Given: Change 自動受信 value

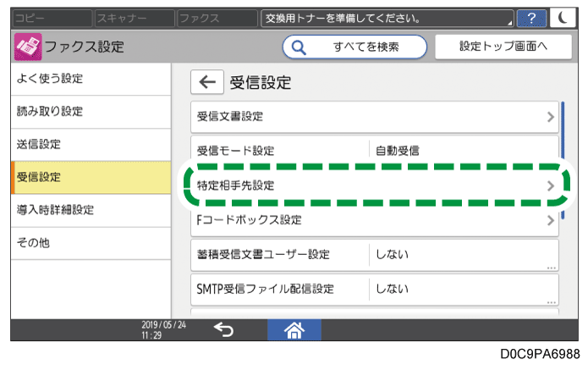Looking at the screenshot, I should [398, 151].
